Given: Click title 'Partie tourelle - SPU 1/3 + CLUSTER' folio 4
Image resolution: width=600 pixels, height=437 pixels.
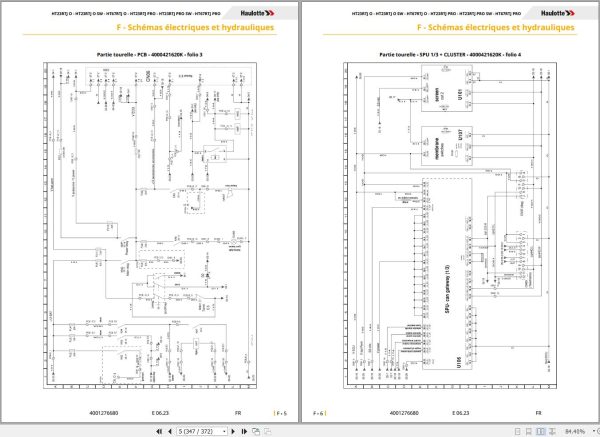Looking at the screenshot, I should (450, 54).
